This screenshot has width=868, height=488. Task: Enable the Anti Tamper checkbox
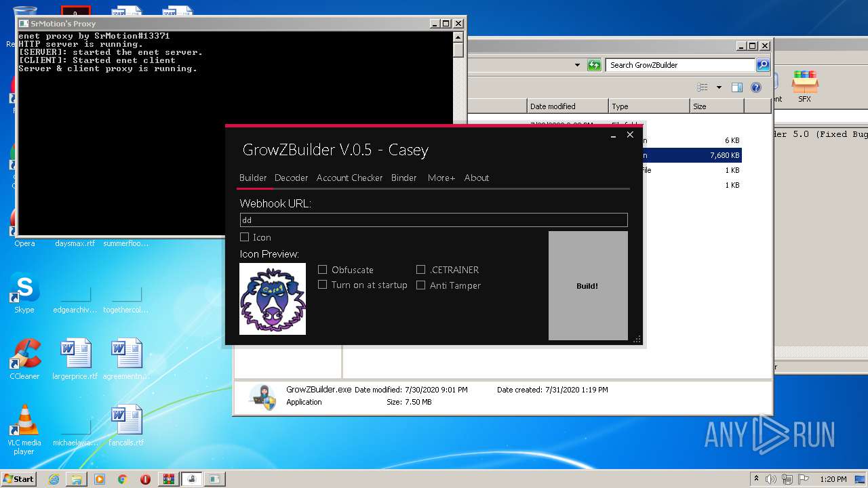point(421,285)
